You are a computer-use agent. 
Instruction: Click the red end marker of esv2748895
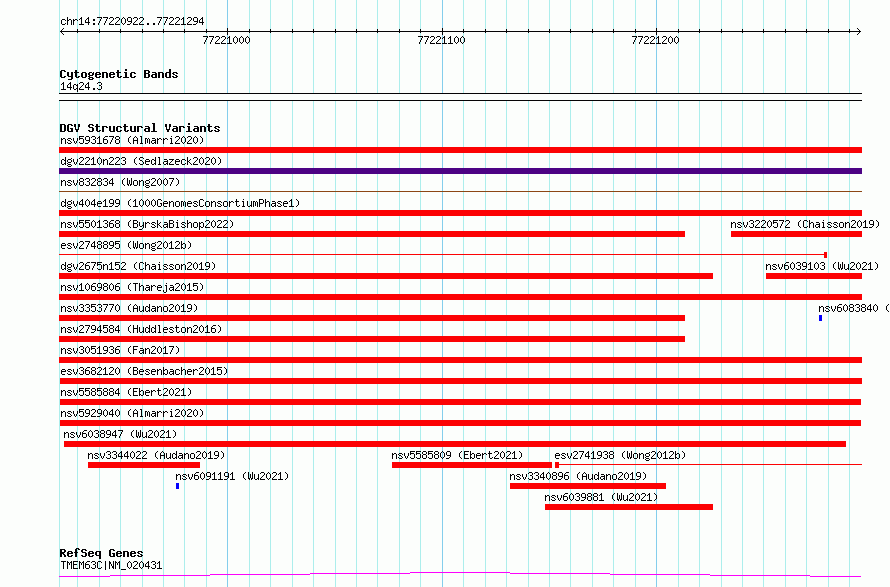825,255
